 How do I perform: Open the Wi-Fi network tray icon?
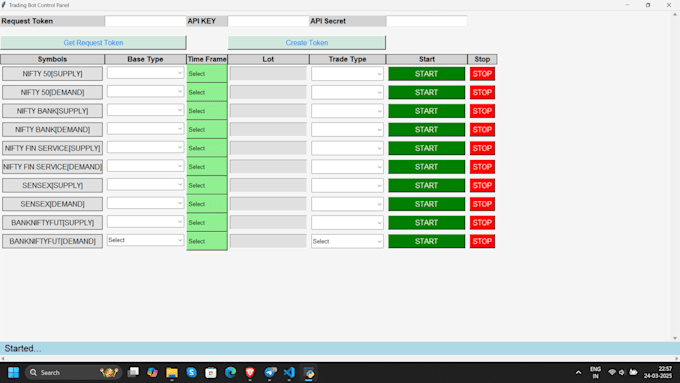coord(612,373)
